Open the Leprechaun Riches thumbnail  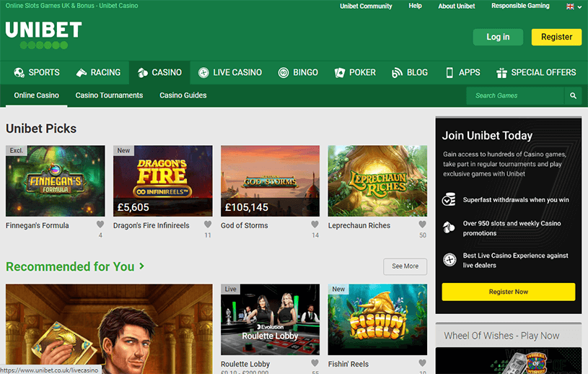point(377,181)
